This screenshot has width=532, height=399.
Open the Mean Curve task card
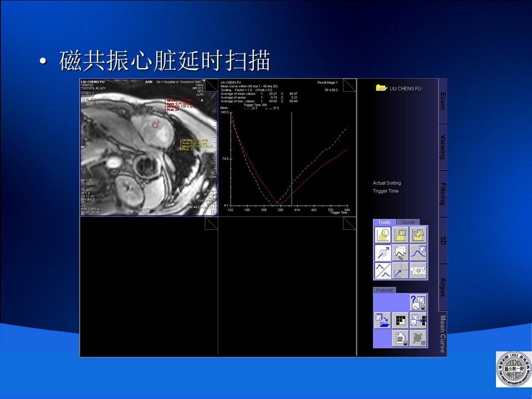442,334
